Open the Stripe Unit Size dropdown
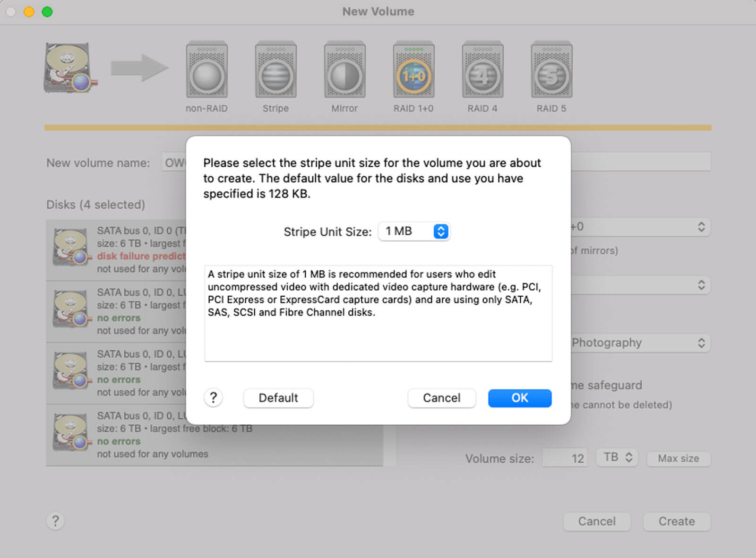 [x=414, y=232]
